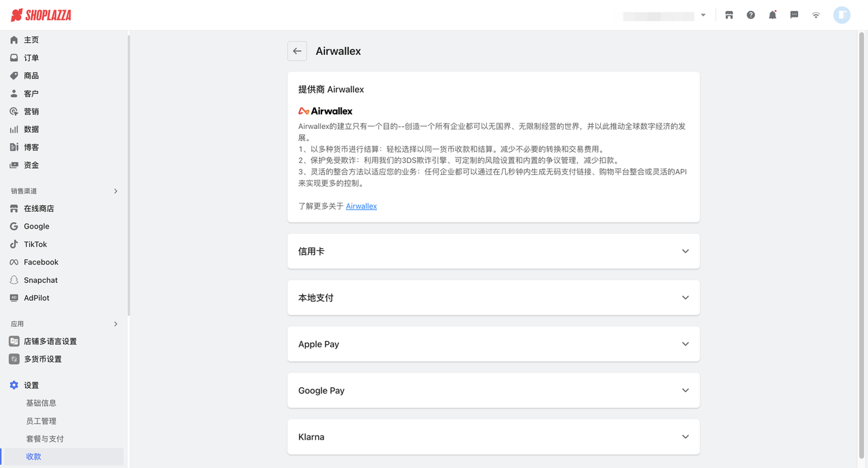The width and height of the screenshot is (868, 468).
Task: Select the 收款 settings menu item
Action: point(33,456)
